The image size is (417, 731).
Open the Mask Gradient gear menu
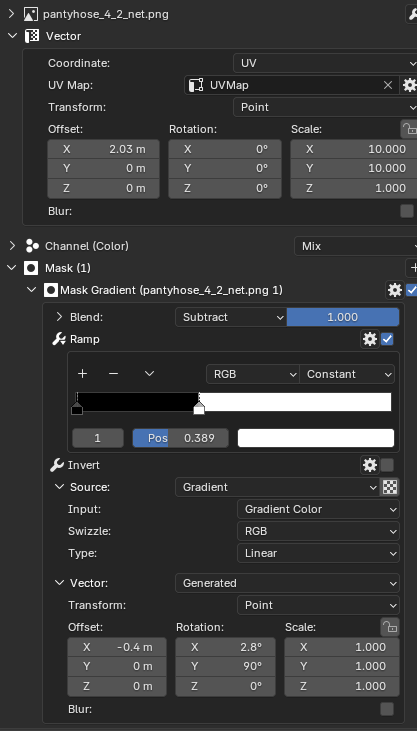[395, 290]
